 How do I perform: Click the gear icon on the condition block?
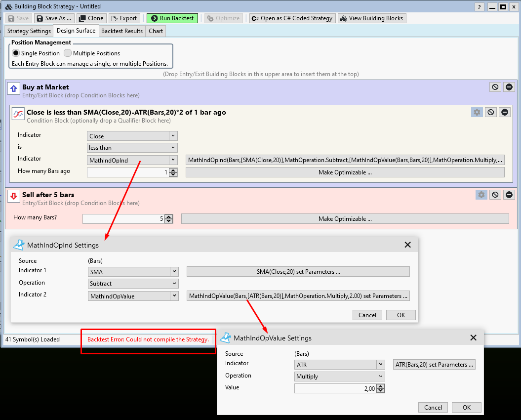coord(477,112)
